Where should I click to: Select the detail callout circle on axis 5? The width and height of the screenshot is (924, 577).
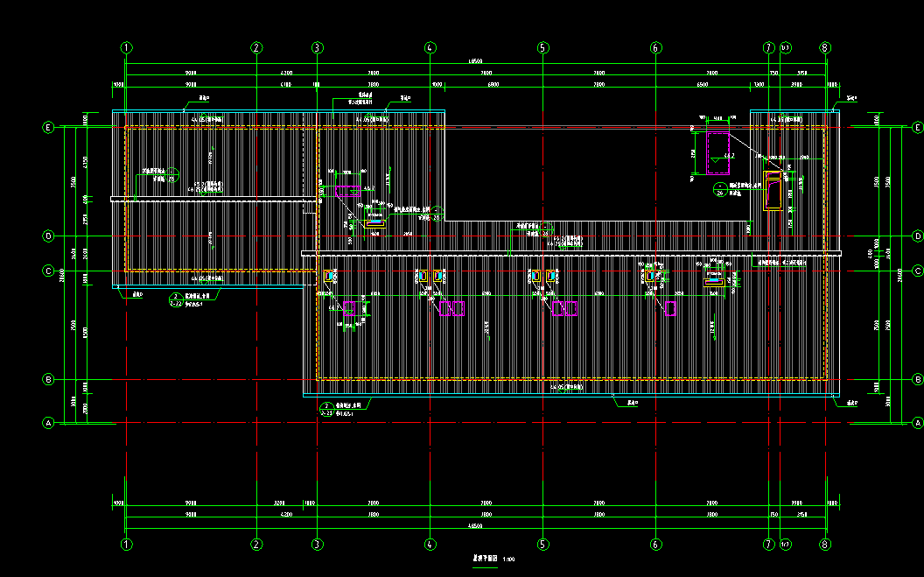[545, 229]
